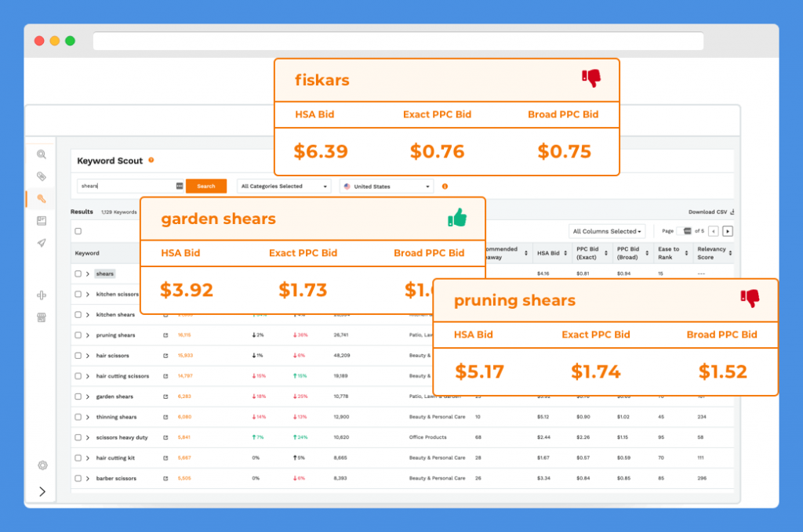Check the box for kitchen scissors row
Viewport: 803px width, 532px height.
[x=78, y=294]
